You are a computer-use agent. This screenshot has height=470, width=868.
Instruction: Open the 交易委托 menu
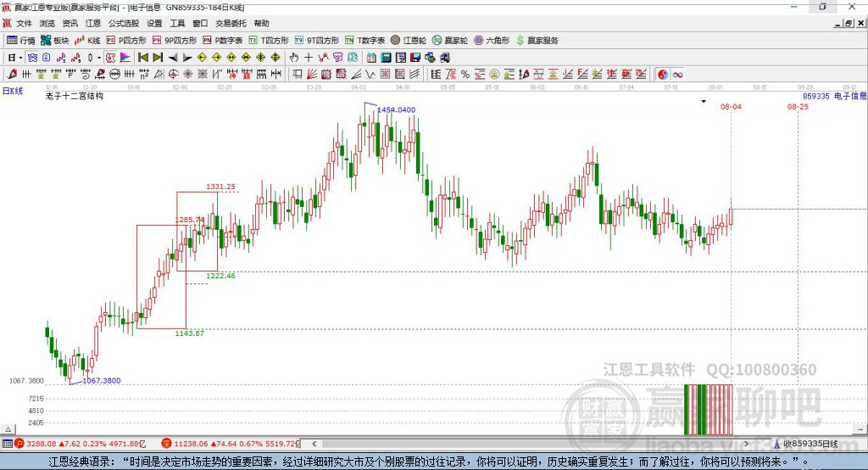pos(231,23)
